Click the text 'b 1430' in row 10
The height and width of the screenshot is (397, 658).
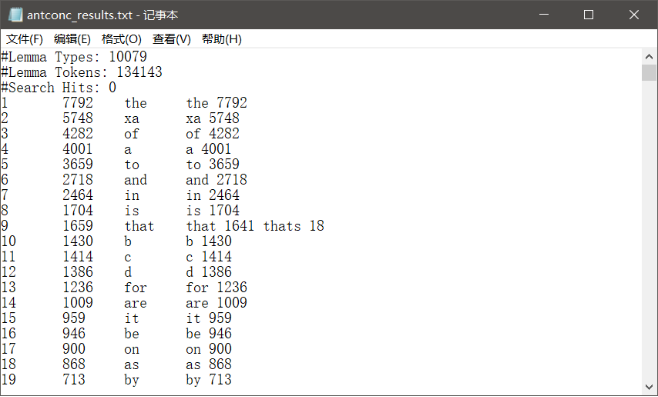pos(209,241)
